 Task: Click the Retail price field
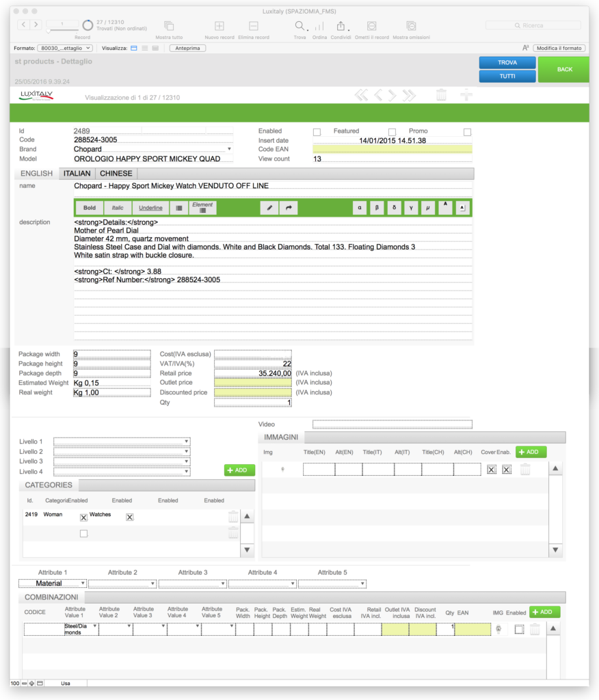253,373
